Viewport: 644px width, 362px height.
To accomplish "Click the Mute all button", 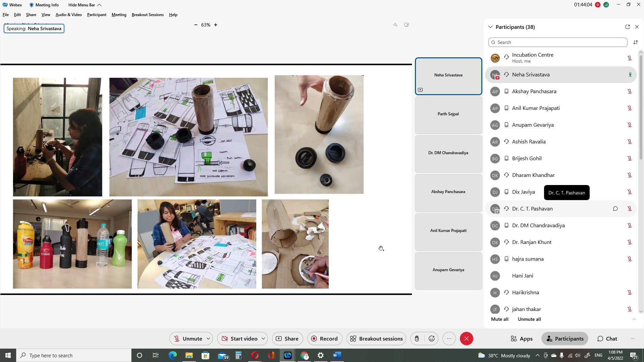I will coord(499,319).
